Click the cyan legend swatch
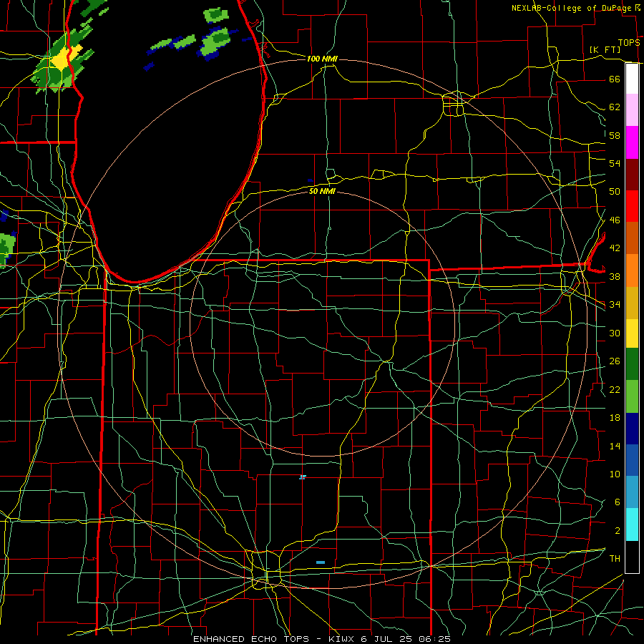This screenshot has width=644, height=644. [x=632, y=525]
